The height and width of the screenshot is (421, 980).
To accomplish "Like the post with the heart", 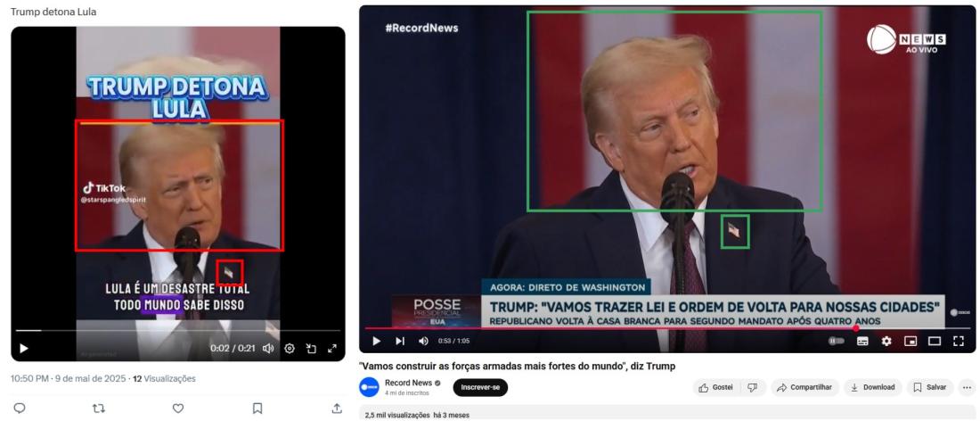I will [x=178, y=408].
